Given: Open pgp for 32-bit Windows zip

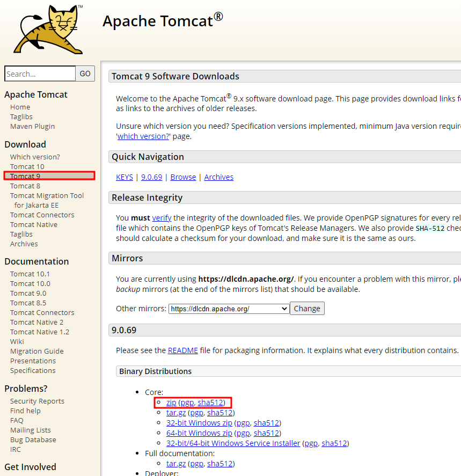Looking at the screenshot, I should (x=243, y=423).
